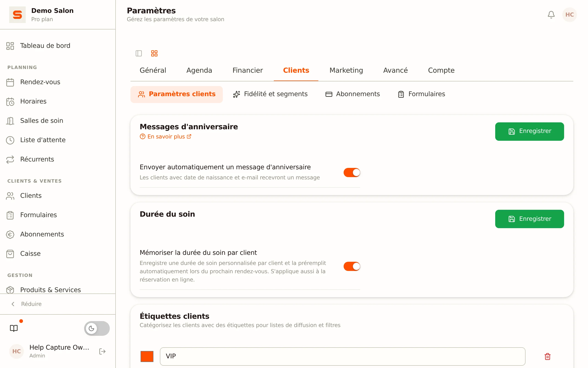Open Salles de soin page

42,121
